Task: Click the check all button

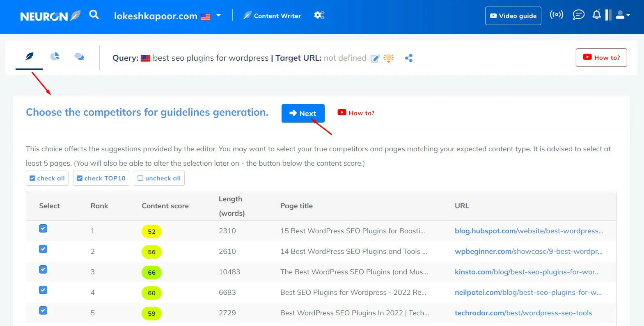Action: [47, 178]
